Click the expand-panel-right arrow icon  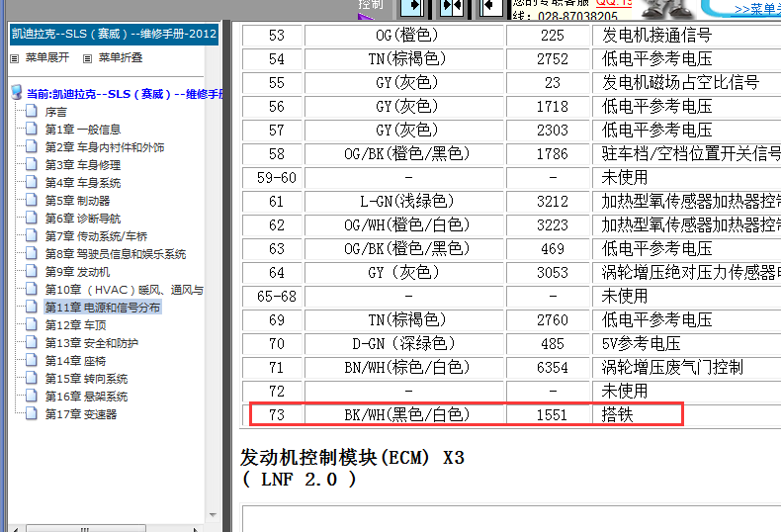(x=412, y=8)
